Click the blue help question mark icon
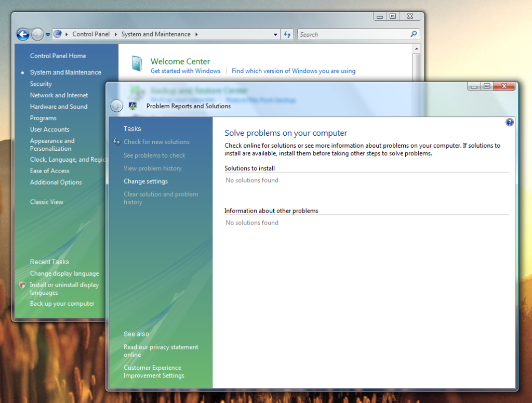Image resolution: width=532 pixels, height=403 pixels. coord(509,122)
